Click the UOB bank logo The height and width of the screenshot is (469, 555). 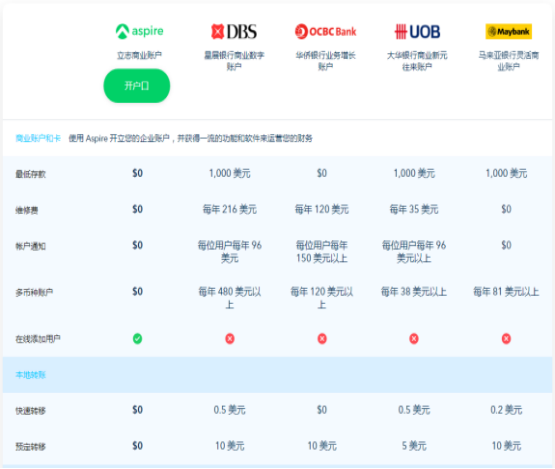pos(417,32)
